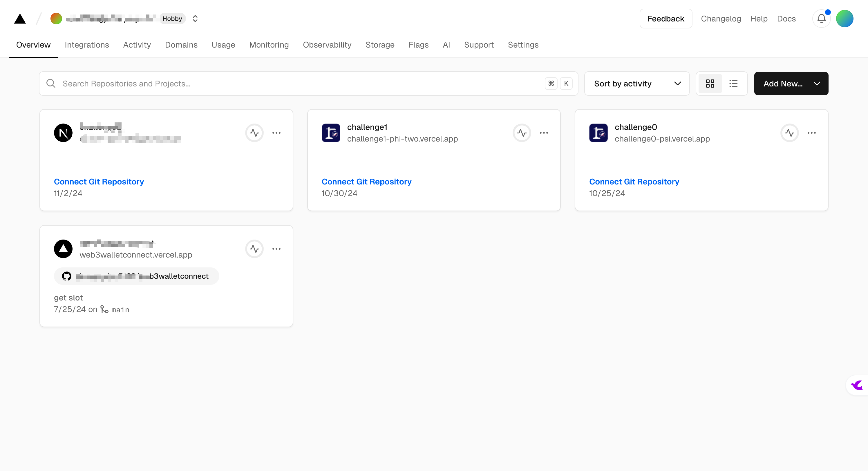Image resolution: width=868 pixels, height=471 pixels.
Task: View activity pulse for challenge1
Action: click(x=522, y=133)
